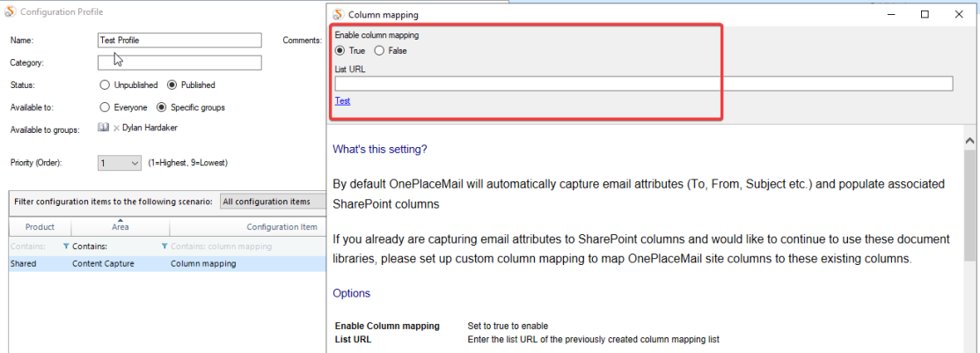This screenshot has height=353, width=980.
Task: Click the Configuration Profile window app icon
Action: point(10,11)
